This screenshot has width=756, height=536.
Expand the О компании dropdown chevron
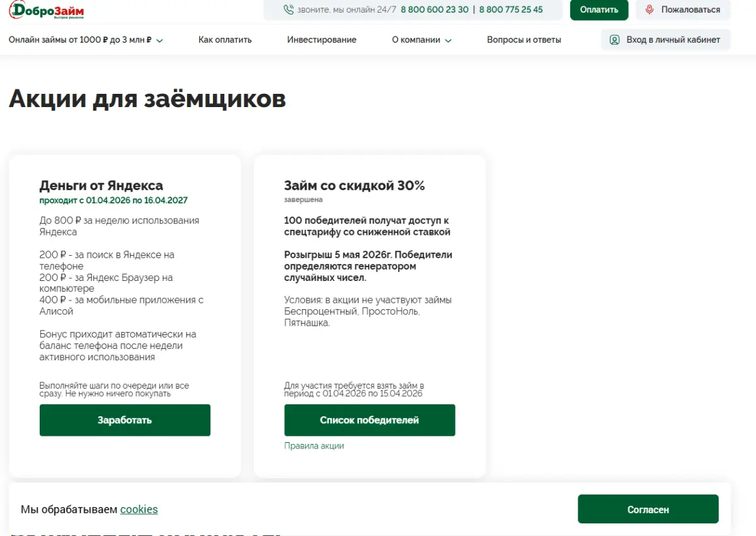click(448, 40)
